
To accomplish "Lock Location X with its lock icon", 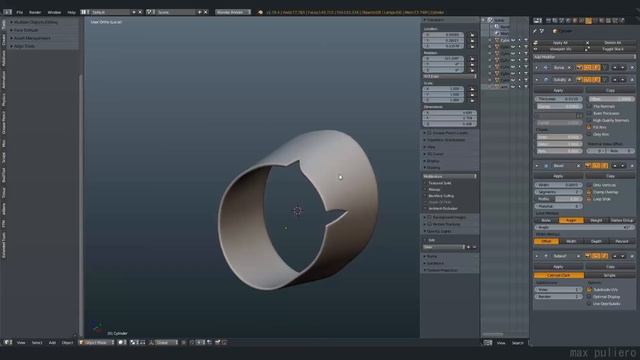I will click(x=472, y=35).
